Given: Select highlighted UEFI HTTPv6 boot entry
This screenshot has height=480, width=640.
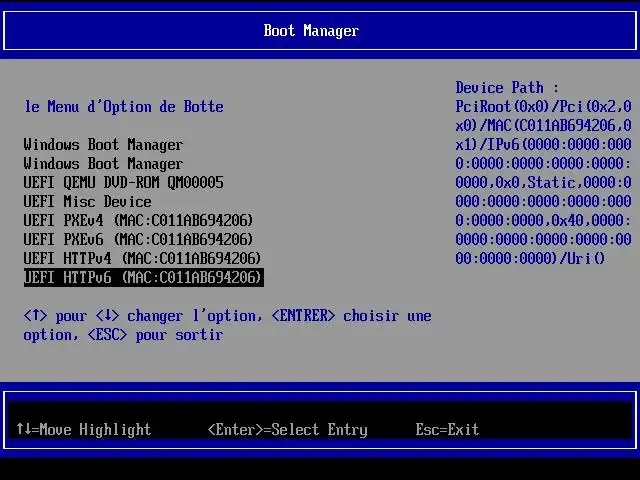Looking at the screenshot, I should (144, 278).
